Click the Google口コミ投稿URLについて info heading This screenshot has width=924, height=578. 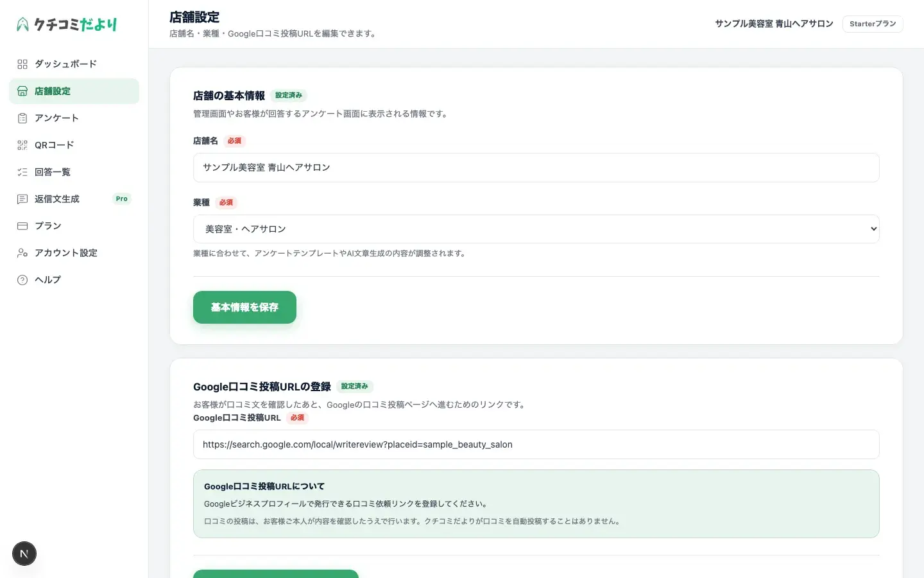[x=264, y=487]
